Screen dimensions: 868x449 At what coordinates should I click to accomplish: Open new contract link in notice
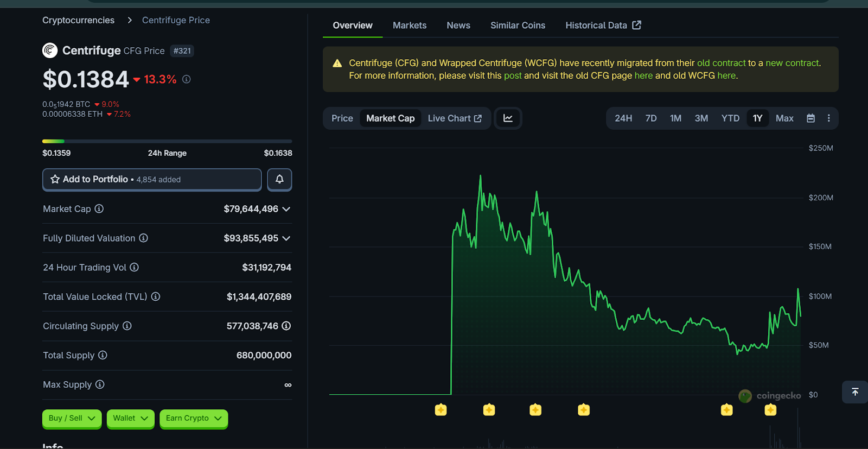coord(792,63)
